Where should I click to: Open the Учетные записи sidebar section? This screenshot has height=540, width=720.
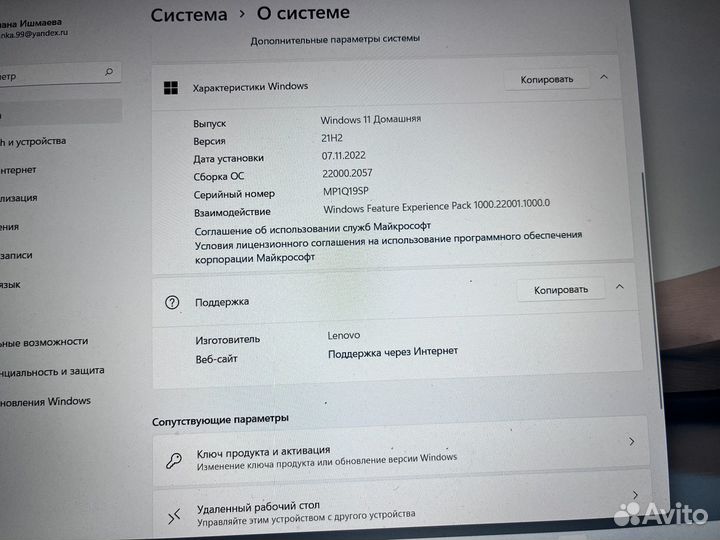17,256
